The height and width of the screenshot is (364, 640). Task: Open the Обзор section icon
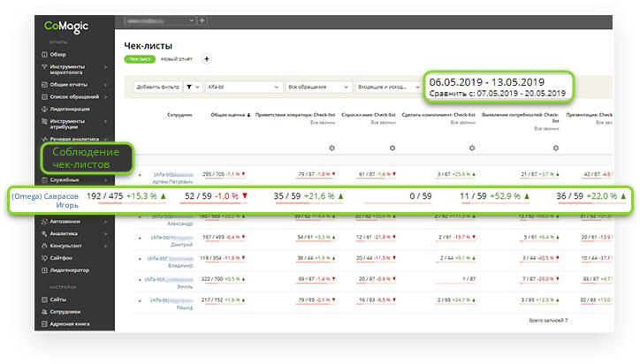[44, 54]
